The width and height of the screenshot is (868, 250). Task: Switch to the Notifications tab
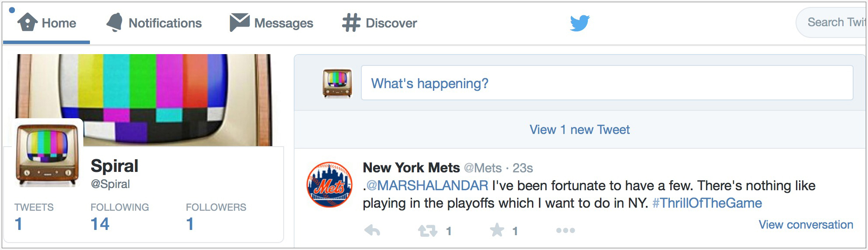click(x=154, y=23)
